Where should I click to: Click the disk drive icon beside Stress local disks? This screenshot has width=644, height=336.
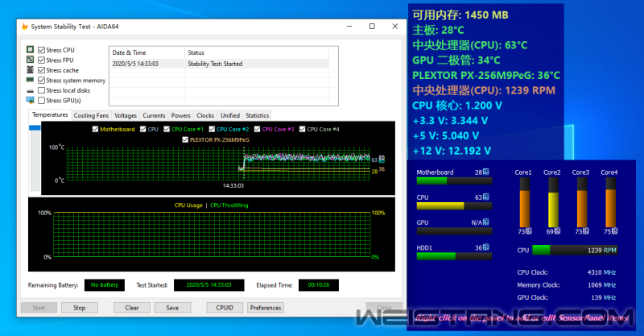click(x=31, y=91)
